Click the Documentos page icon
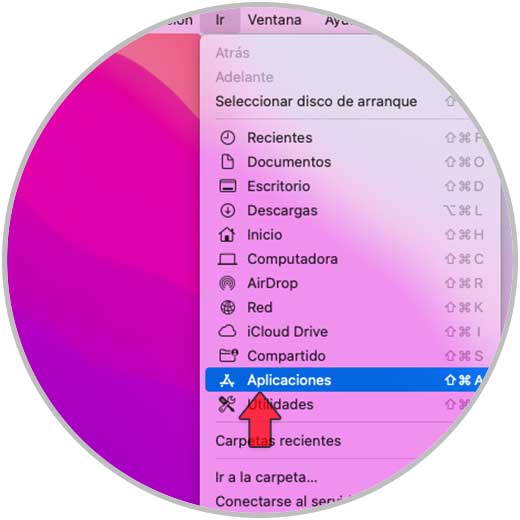 pos(228,162)
